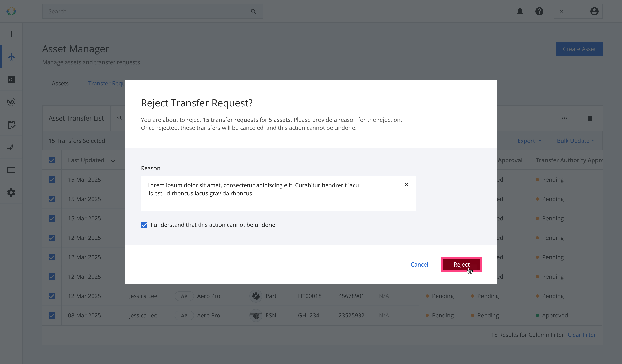Viewport: 622px width, 364px height.
Task: Uncheck the first 15 Mar 2025 row checkbox
Action: click(x=52, y=180)
